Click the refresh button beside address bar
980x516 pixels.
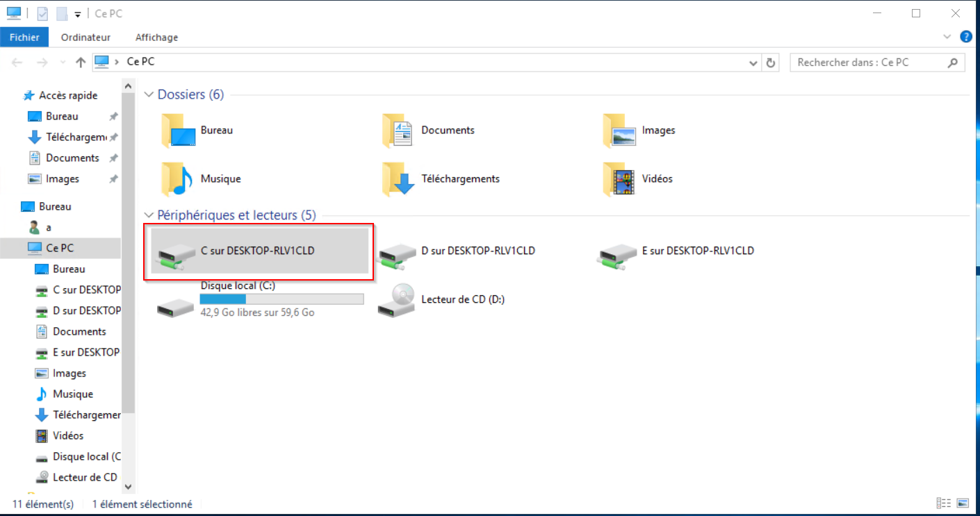coord(771,63)
